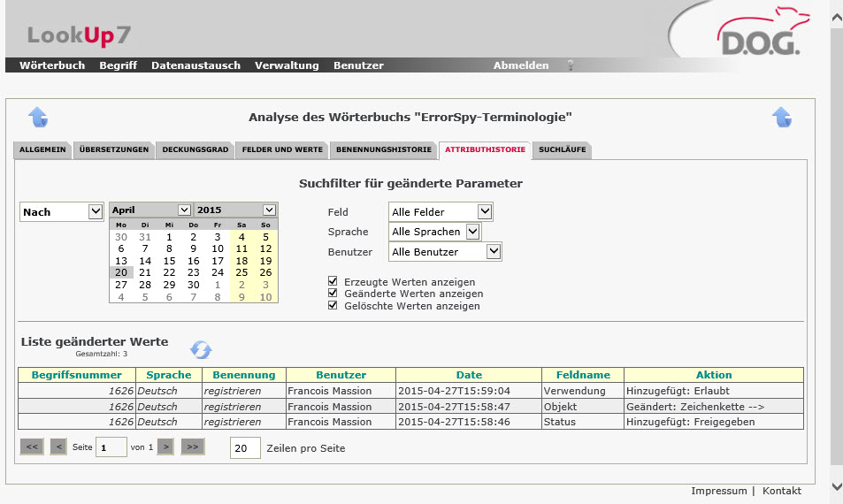Click the help question mark icon
Viewport: 843px width, 504px height.
tap(571, 65)
